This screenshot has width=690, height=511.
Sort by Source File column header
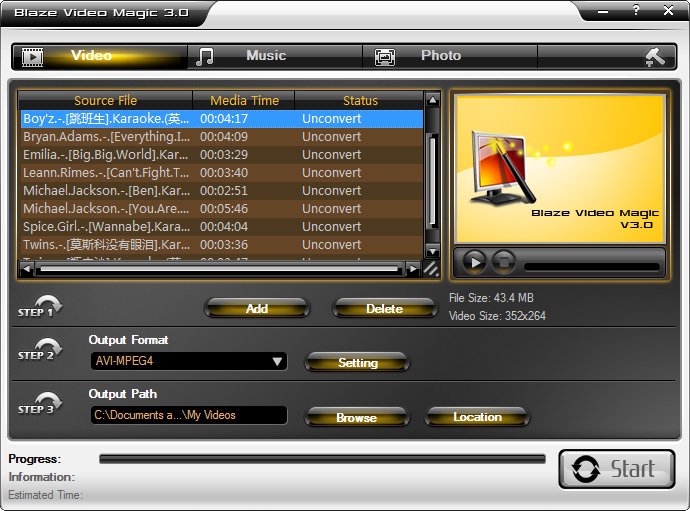pyautogui.click(x=106, y=100)
